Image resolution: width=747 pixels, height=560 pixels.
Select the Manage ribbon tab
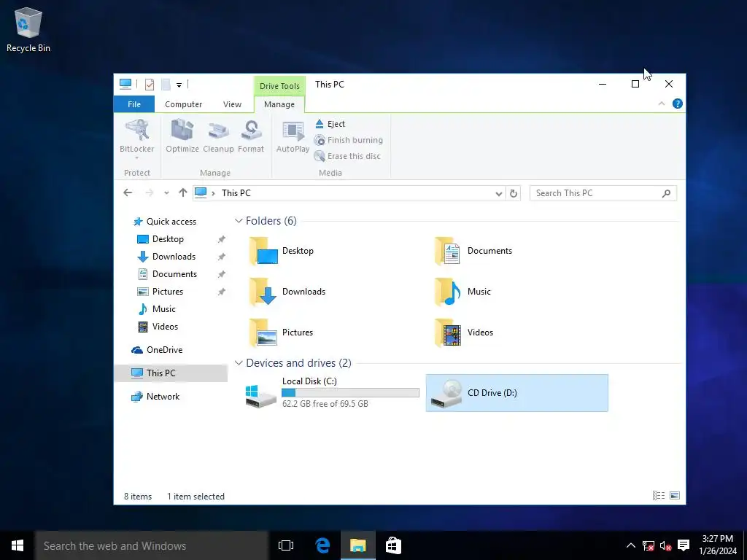coord(279,104)
